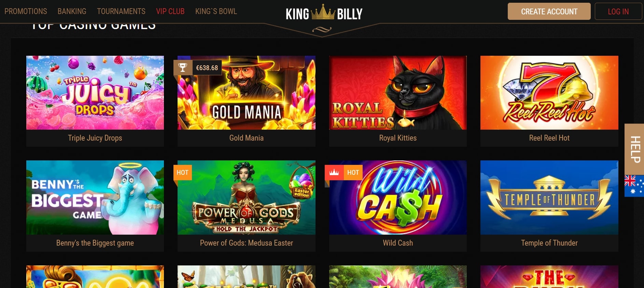
Task: Open the Promotions menu item
Action: coord(26,11)
